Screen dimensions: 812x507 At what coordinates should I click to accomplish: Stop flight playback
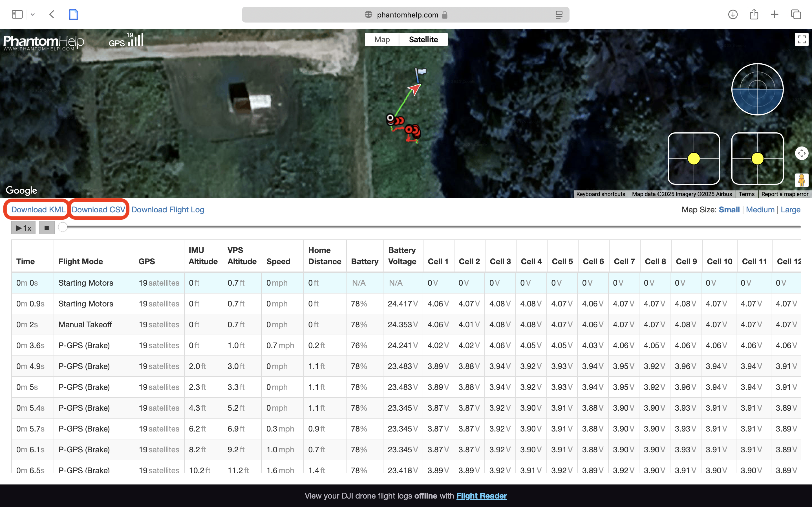coord(47,228)
